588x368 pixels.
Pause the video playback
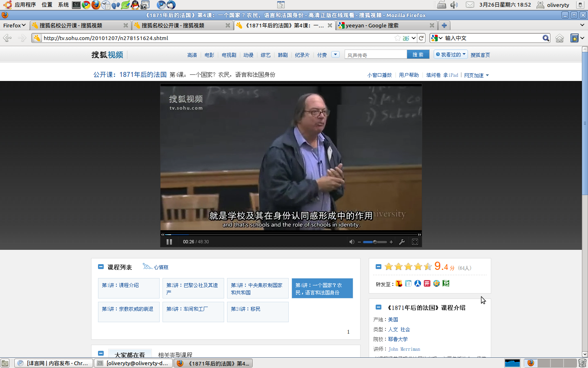(169, 242)
